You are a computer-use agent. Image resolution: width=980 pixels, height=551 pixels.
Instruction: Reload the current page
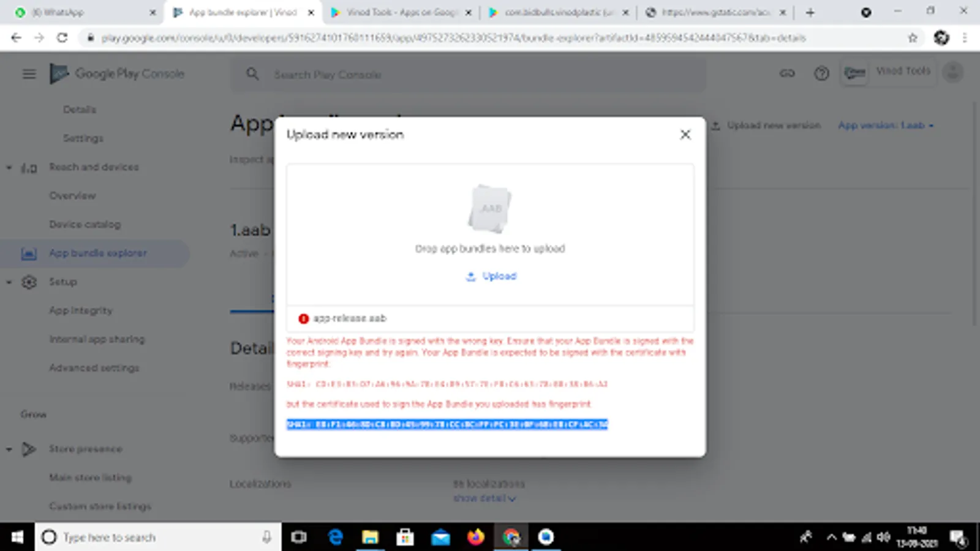point(62,38)
